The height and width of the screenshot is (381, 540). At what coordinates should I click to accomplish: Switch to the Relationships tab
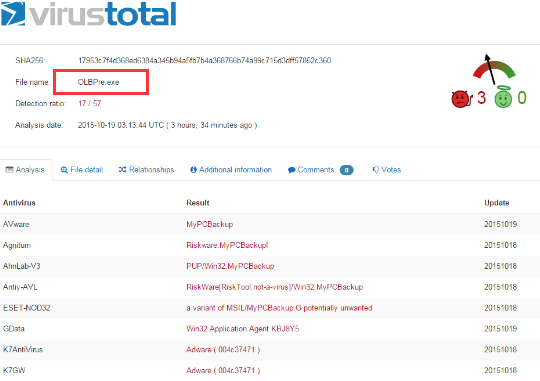pyautogui.click(x=146, y=170)
